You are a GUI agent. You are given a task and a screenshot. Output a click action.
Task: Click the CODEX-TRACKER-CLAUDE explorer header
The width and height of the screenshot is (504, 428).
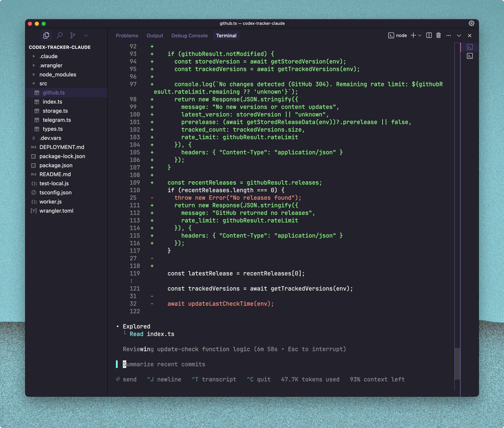point(60,47)
